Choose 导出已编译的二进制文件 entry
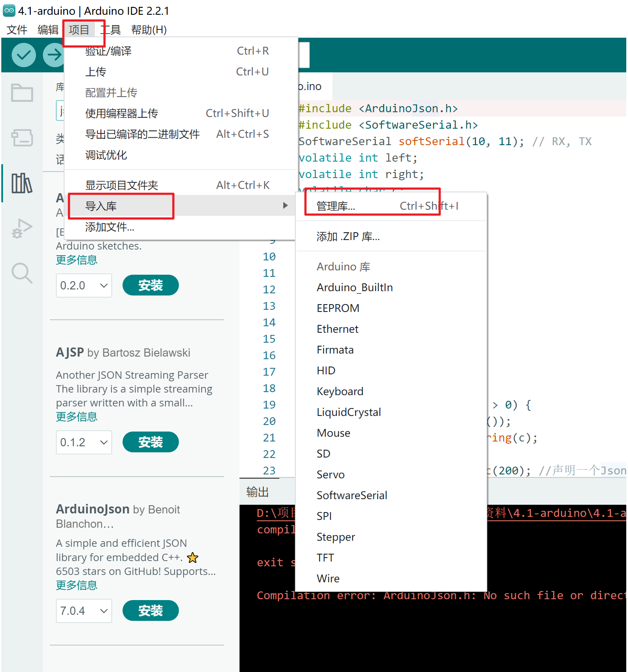628x672 pixels. click(x=181, y=134)
